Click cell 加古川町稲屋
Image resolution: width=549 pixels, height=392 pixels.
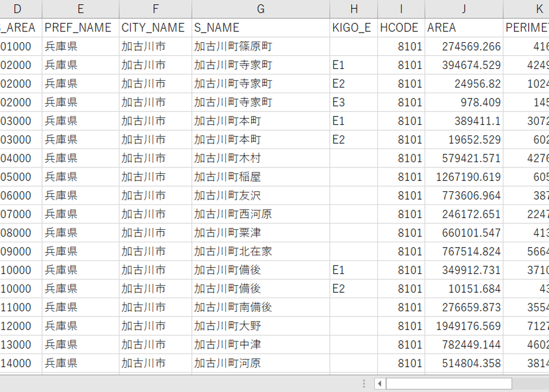pyautogui.click(x=261, y=177)
